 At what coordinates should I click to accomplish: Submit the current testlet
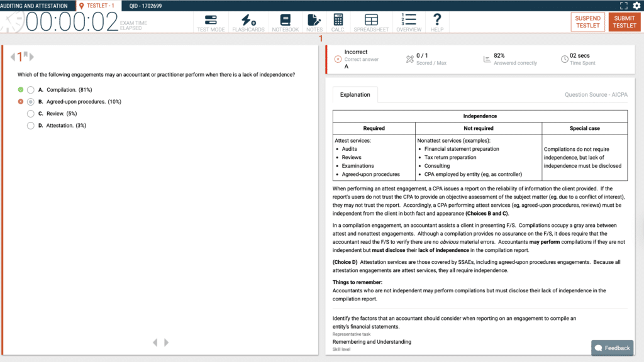pos(624,22)
